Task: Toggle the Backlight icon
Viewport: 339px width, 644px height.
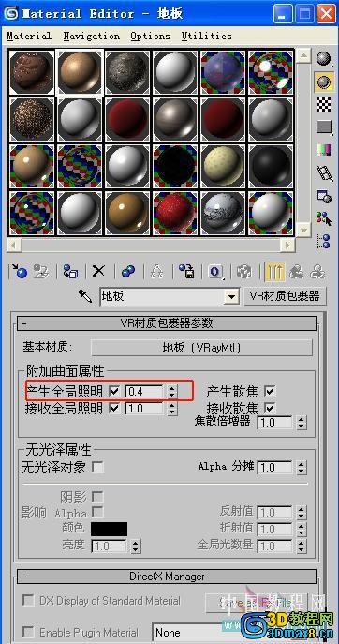Action: [x=324, y=82]
